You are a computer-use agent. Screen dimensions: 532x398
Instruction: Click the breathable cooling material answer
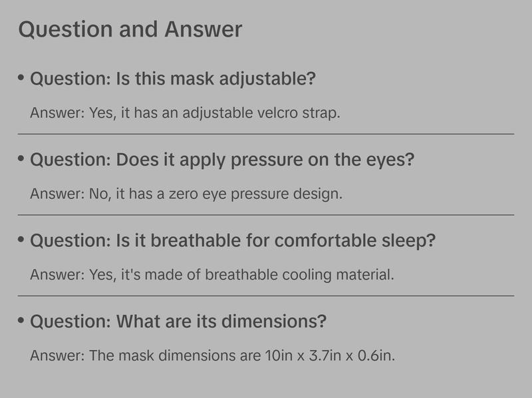pos(212,274)
